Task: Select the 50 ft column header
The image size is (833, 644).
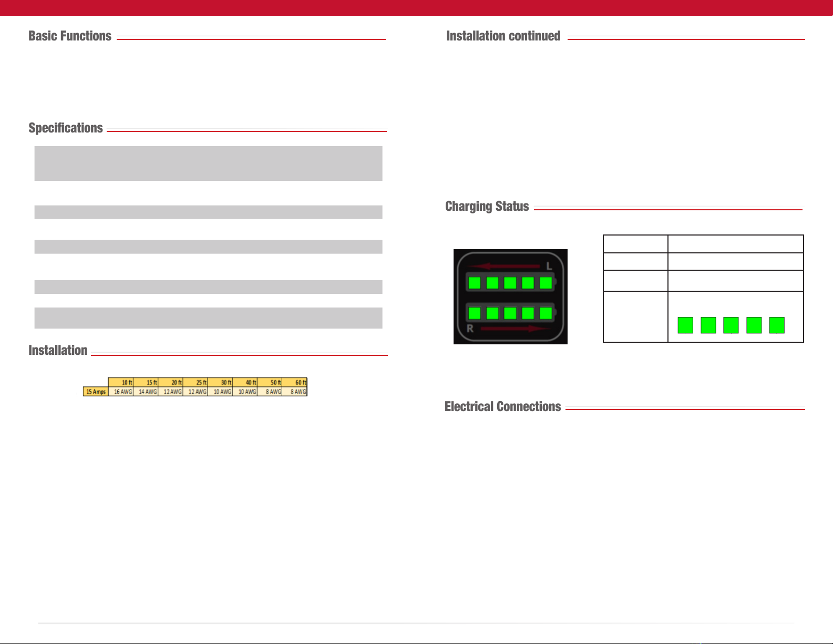Action: click(x=270, y=382)
